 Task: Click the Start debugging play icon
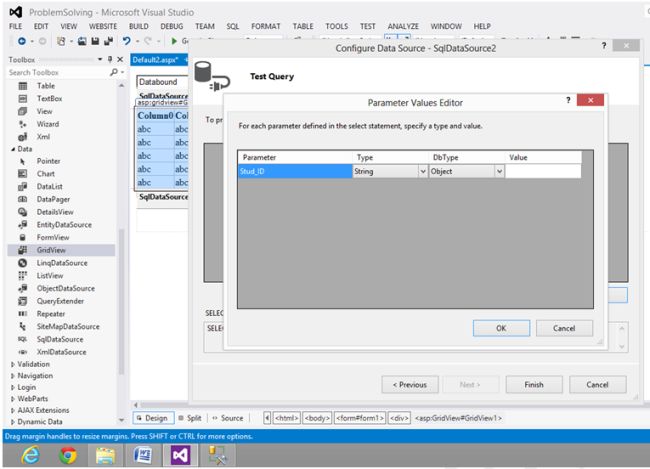[174, 41]
